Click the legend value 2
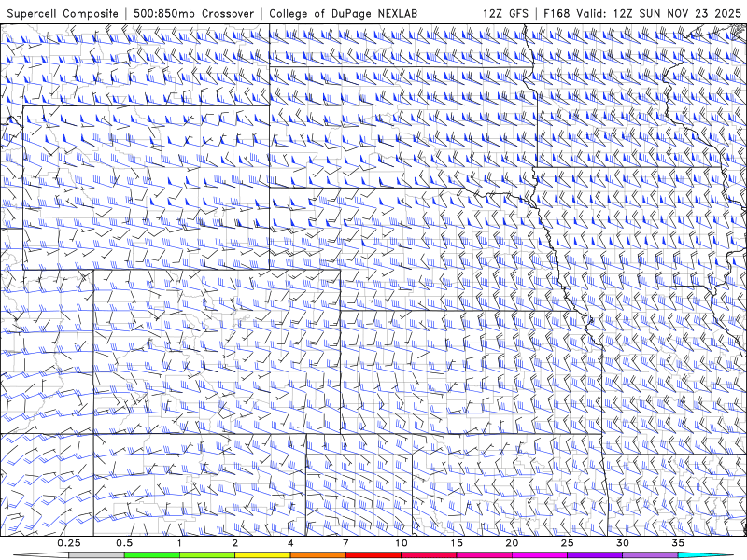Screen dimensions: 747x560 (235, 543)
